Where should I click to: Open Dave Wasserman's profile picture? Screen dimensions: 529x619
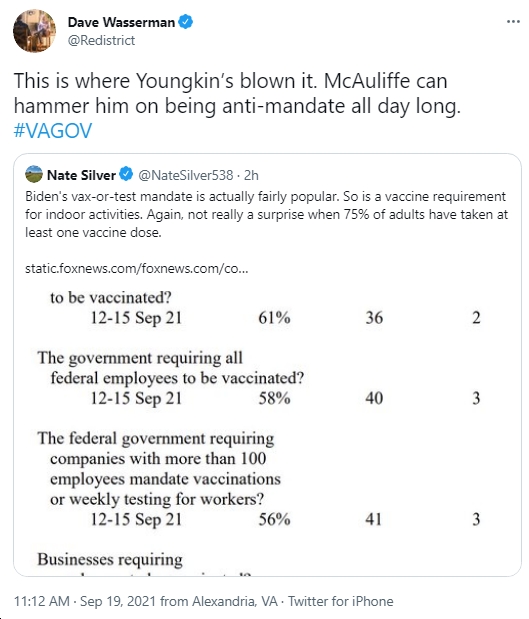(x=34, y=31)
